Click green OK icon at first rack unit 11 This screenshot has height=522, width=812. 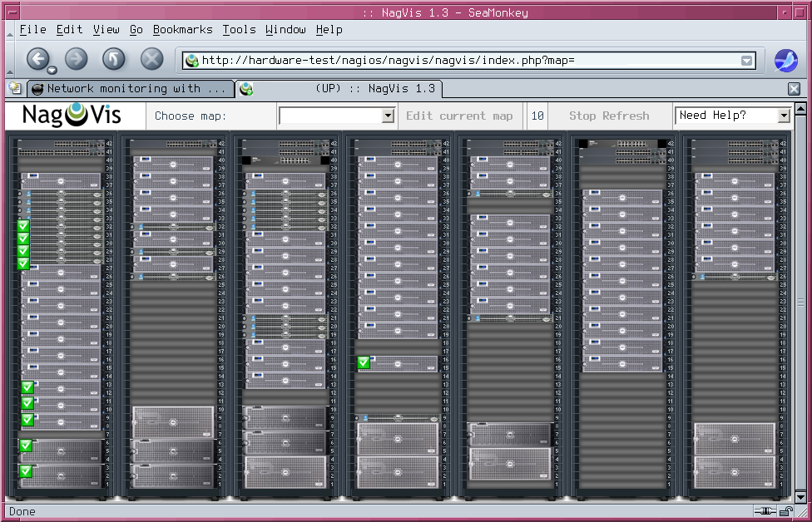[27, 403]
